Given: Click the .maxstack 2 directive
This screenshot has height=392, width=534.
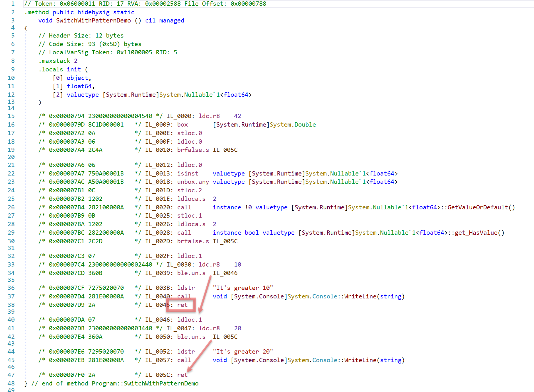Looking at the screenshot, I should point(58,61).
